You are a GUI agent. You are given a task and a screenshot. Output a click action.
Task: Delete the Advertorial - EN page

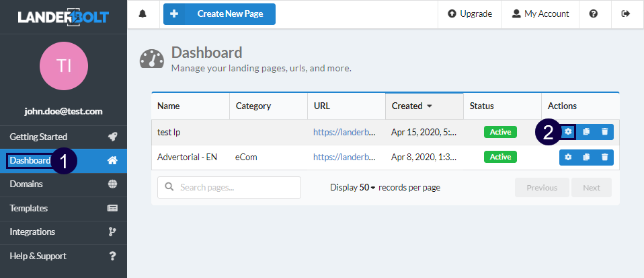click(604, 157)
